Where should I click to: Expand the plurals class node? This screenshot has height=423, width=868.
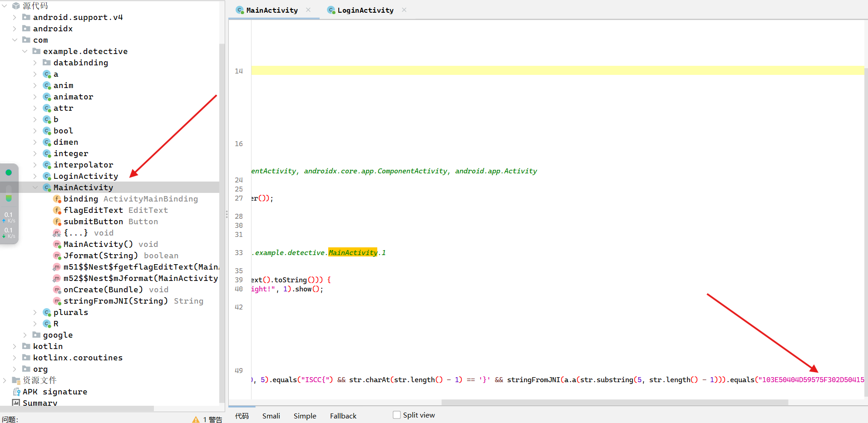click(35, 312)
